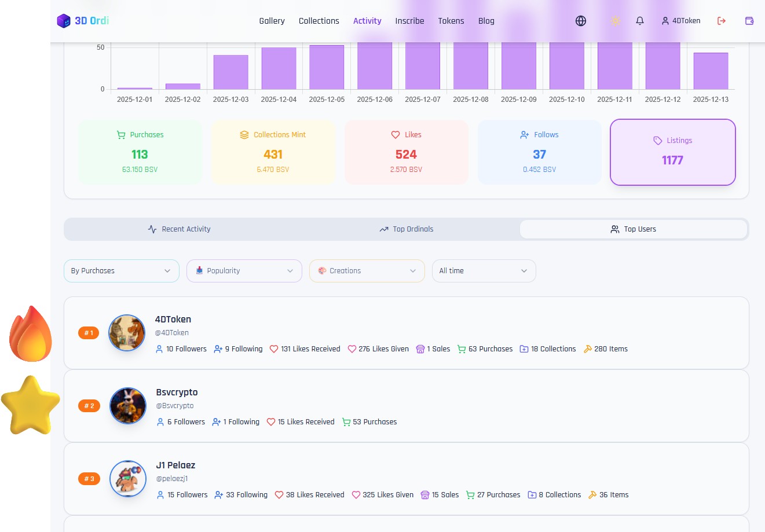Screen dimensions: 765x532
Task: Open the wallet icon
Action: pyautogui.click(x=749, y=21)
